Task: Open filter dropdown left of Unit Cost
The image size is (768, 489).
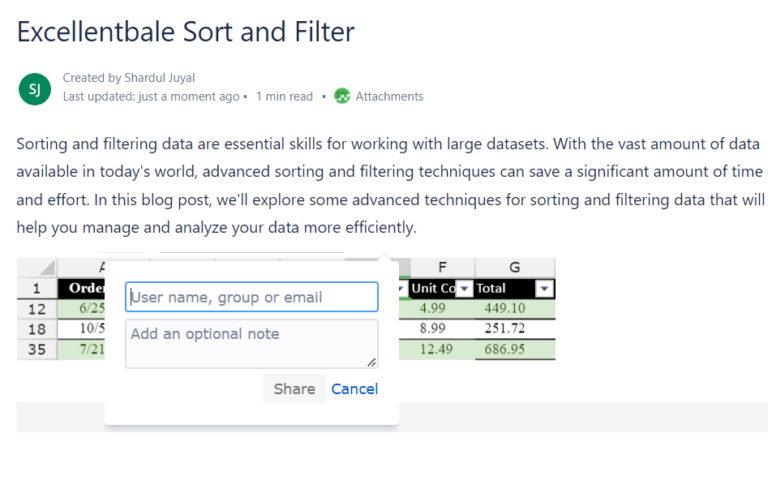Action: [x=402, y=289]
